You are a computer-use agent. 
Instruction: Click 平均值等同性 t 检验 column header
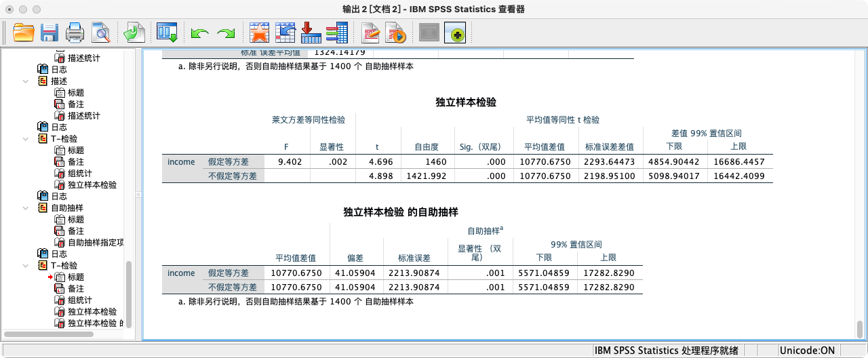pos(563,120)
